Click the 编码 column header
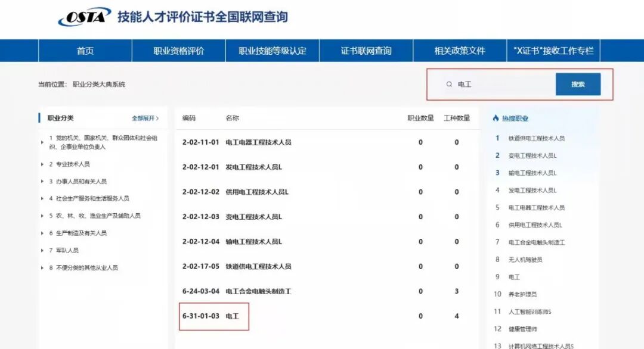The width and height of the screenshot is (644, 349). tap(189, 118)
